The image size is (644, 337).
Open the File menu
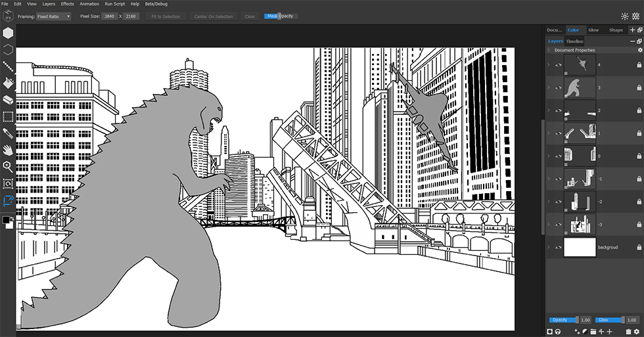tap(5, 4)
